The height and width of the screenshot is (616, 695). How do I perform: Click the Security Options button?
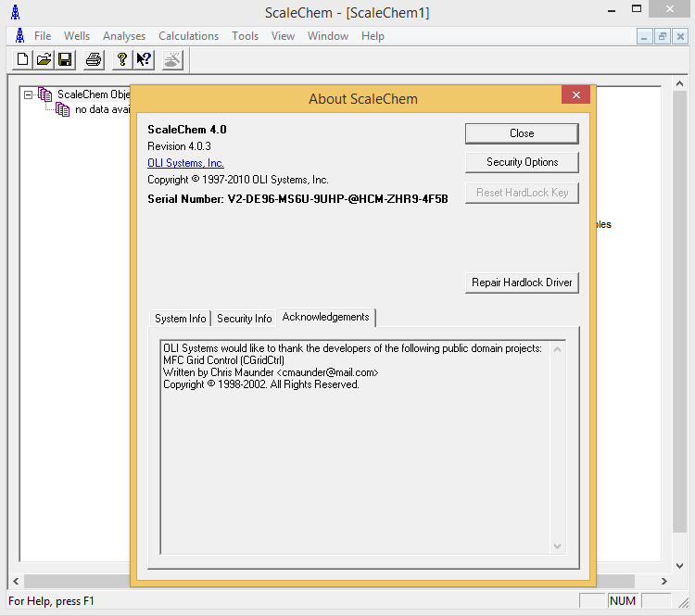(522, 162)
